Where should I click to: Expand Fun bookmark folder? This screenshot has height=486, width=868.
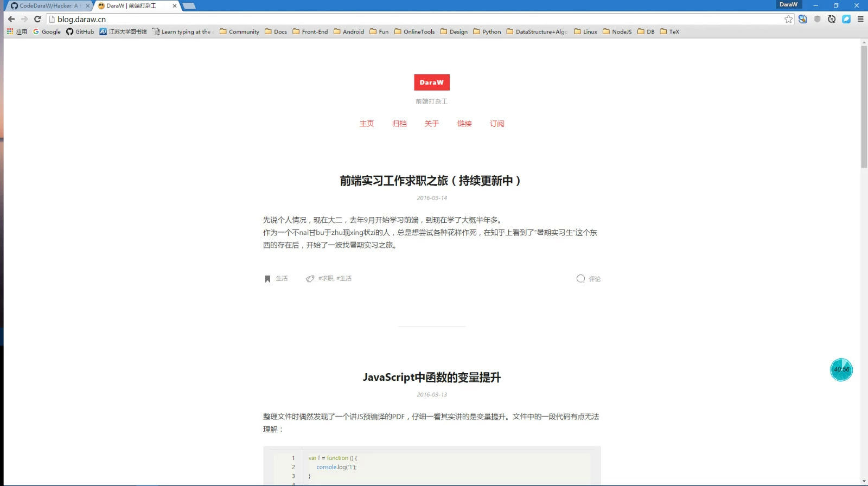tap(379, 31)
